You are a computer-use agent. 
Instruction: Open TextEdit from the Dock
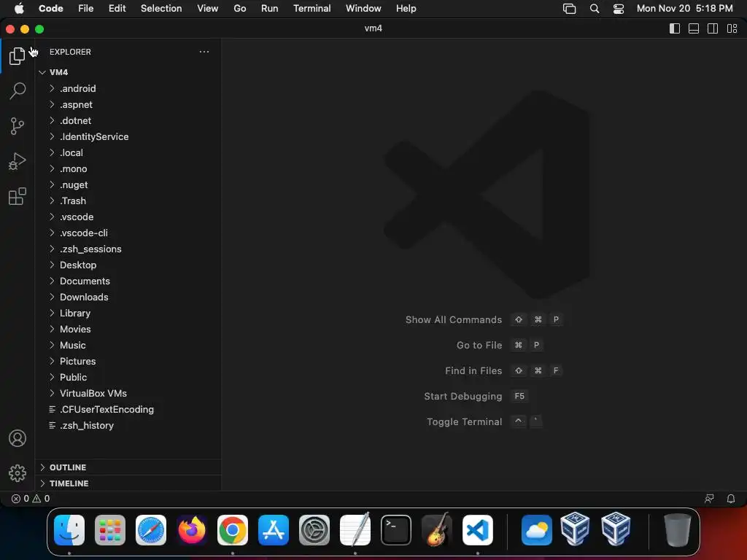355,530
